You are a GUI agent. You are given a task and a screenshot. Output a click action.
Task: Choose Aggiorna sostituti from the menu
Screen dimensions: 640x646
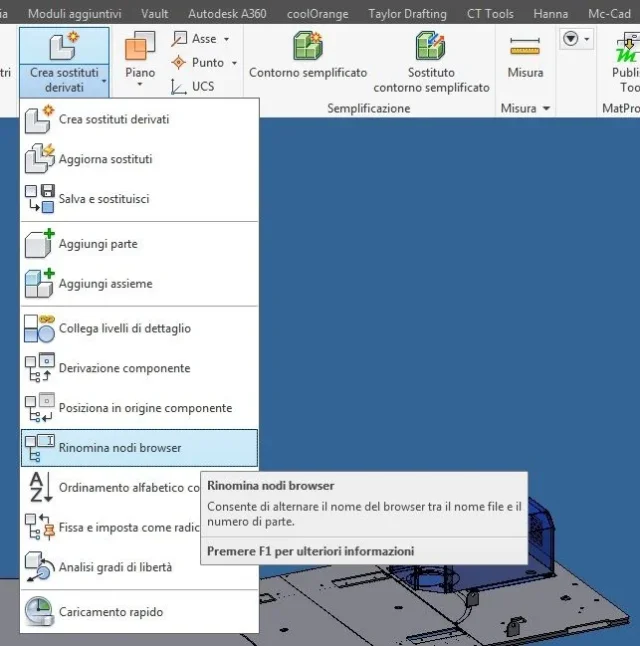(139, 159)
